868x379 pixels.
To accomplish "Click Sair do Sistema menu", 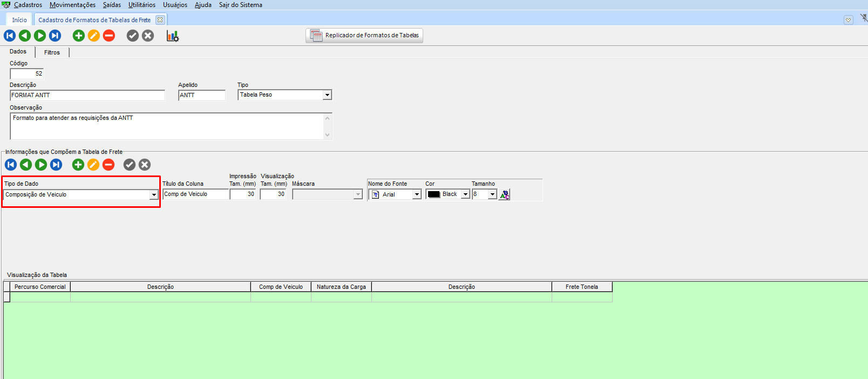I will pyautogui.click(x=240, y=5).
